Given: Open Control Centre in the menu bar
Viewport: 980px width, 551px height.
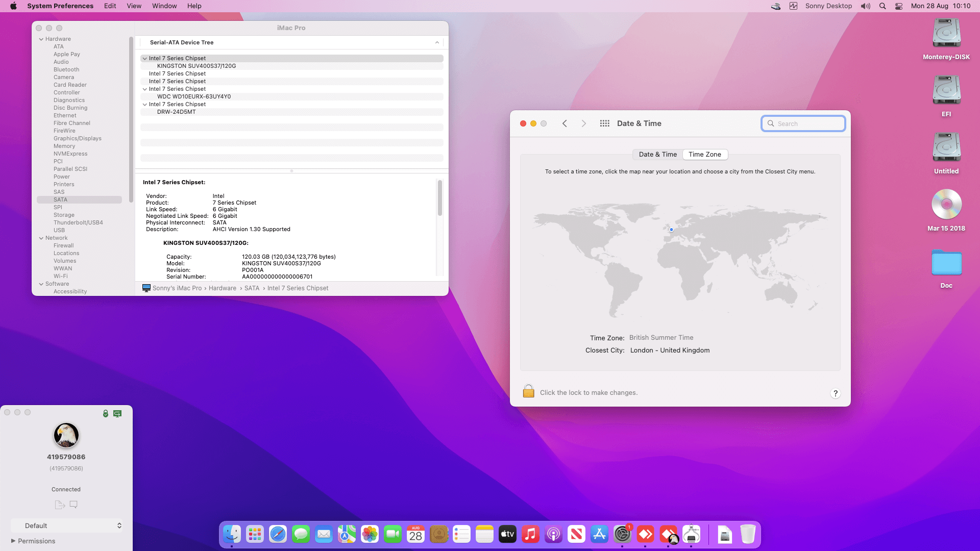Looking at the screenshot, I should [x=899, y=6].
